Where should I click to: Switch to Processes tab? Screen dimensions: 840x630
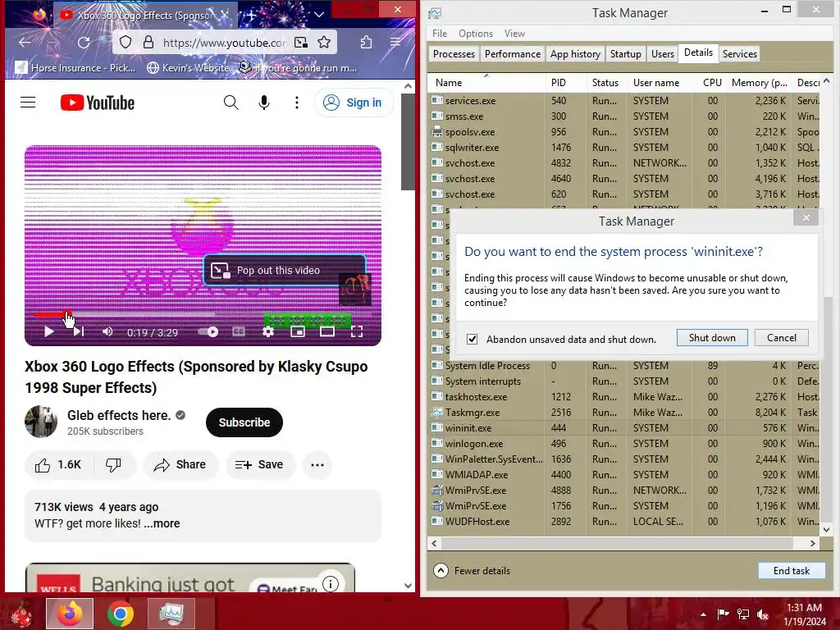(454, 53)
